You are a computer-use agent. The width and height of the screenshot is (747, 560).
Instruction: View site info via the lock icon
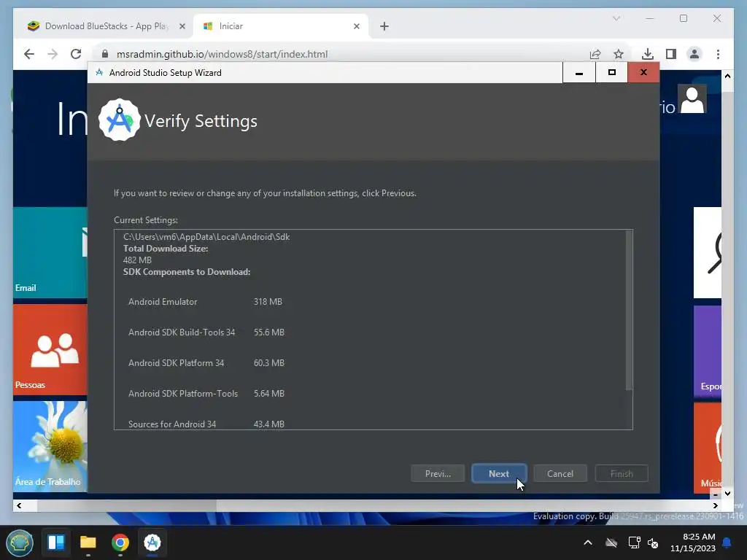tap(105, 54)
